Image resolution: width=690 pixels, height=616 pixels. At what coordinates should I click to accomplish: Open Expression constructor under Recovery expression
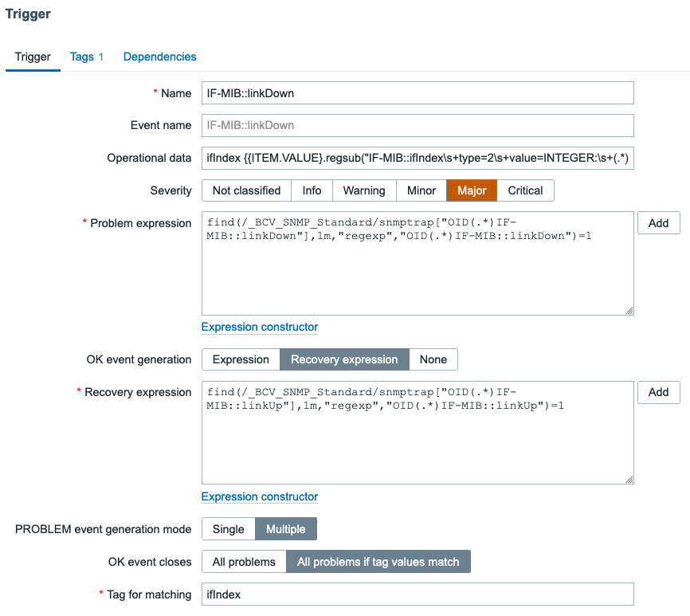[260, 496]
